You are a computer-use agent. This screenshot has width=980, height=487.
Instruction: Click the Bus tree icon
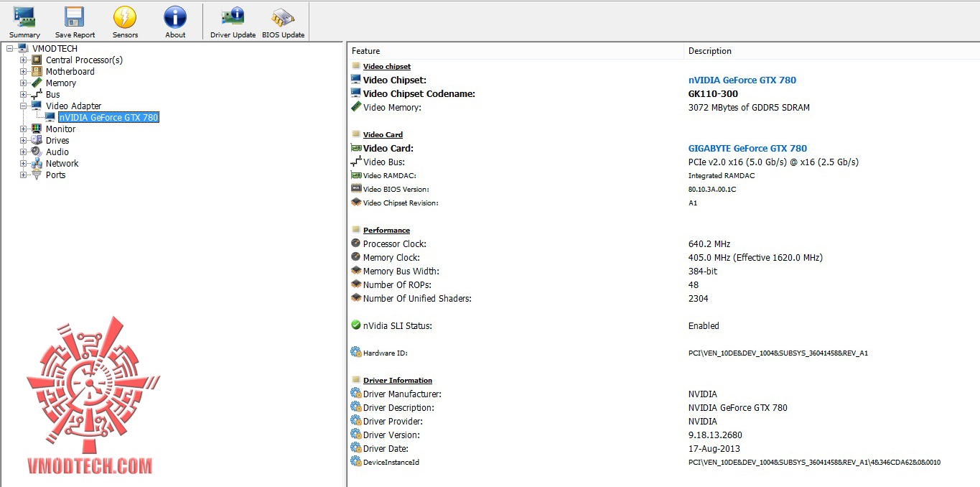37,94
